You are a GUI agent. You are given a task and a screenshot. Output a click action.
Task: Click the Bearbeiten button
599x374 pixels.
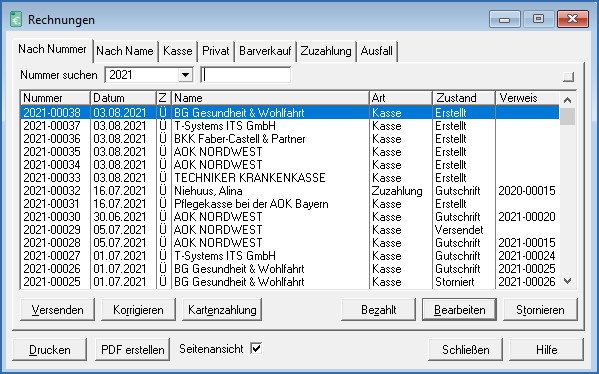[460, 309]
